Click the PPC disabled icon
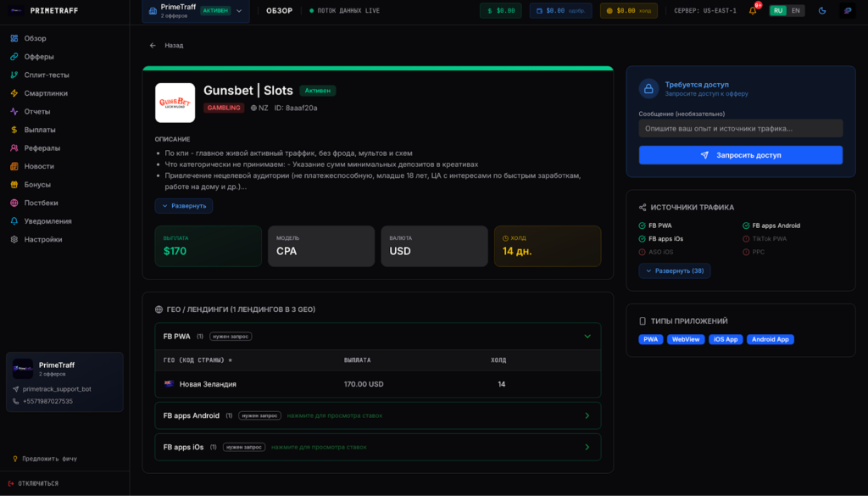Viewport: 868px width, 496px height. (746, 252)
